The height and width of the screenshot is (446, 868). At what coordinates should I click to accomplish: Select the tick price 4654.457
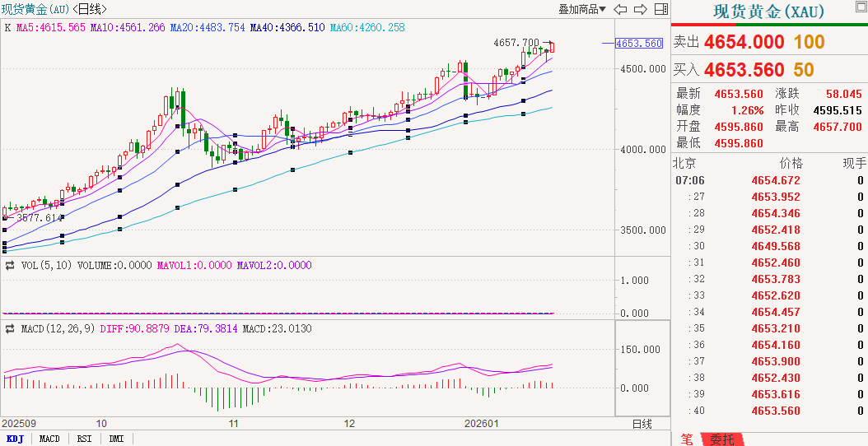776,312
